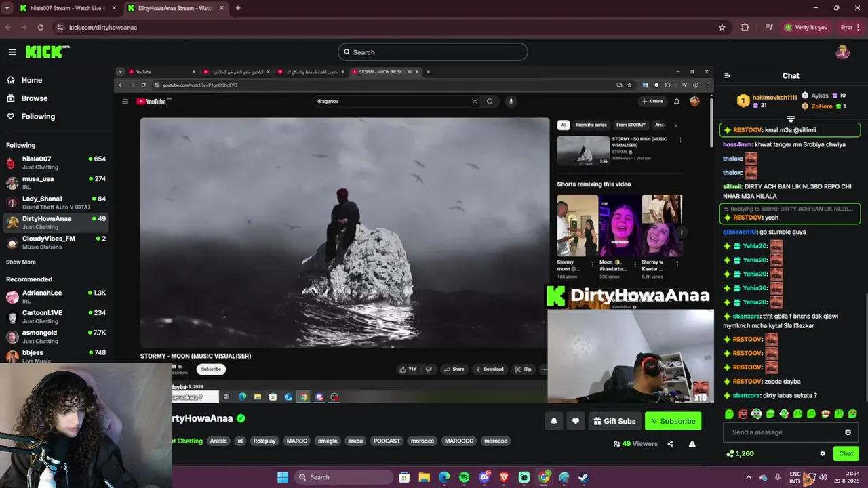Open CloudyVibes_FM channel from the sidebar

tap(56, 243)
